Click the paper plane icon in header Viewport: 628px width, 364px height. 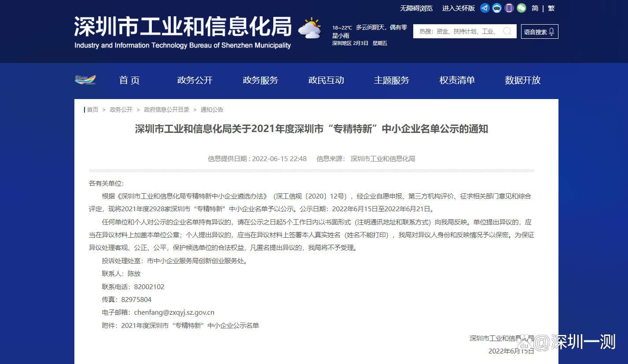485,8
